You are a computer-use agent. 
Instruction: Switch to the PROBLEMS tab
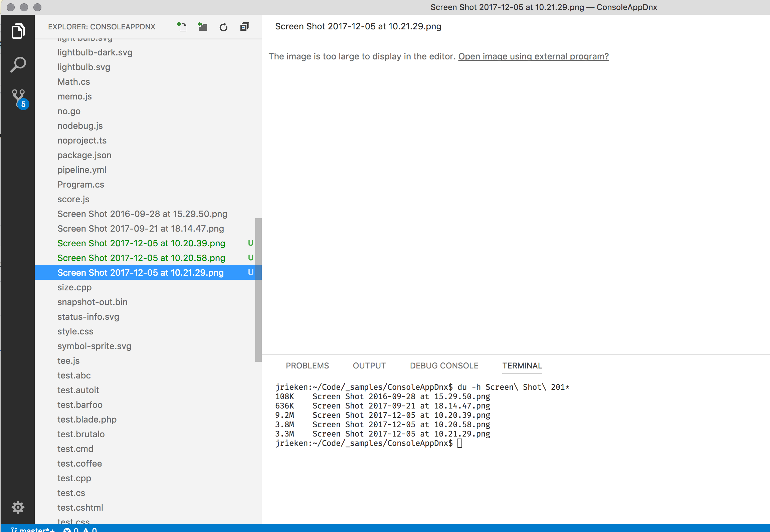(307, 365)
